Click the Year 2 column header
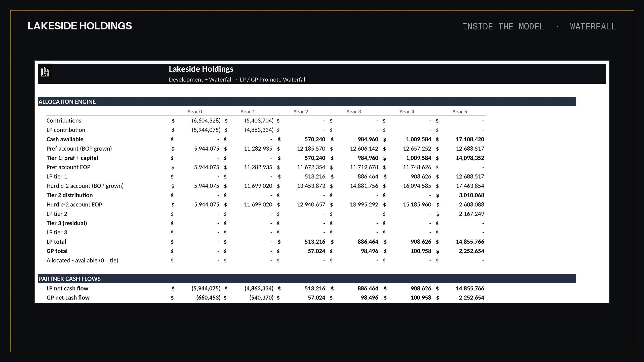Image resolution: width=644 pixels, height=362 pixels. [301, 112]
